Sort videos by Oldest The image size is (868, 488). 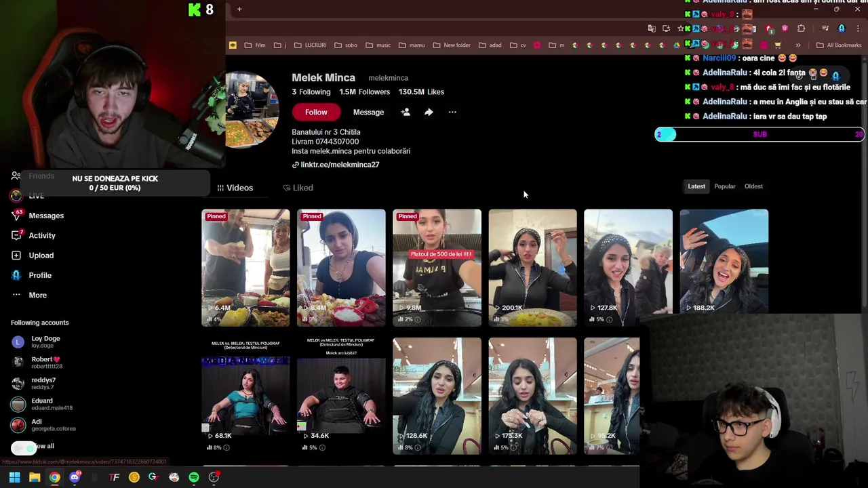[x=753, y=186]
